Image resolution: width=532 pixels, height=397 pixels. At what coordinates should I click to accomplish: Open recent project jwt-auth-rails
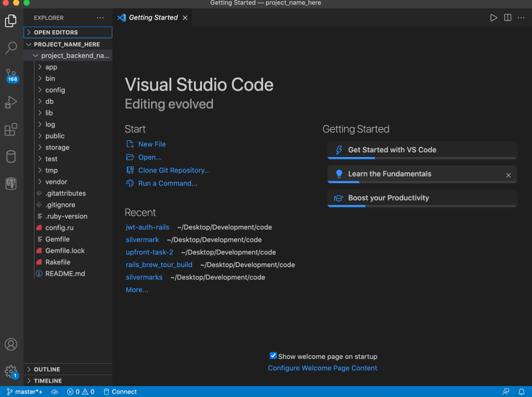click(148, 227)
